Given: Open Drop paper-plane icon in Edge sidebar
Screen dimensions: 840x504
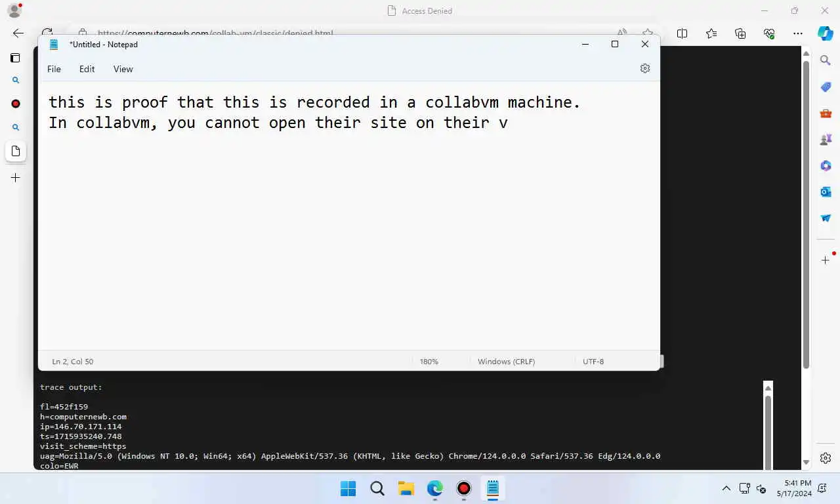Looking at the screenshot, I should tap(826, 218).
